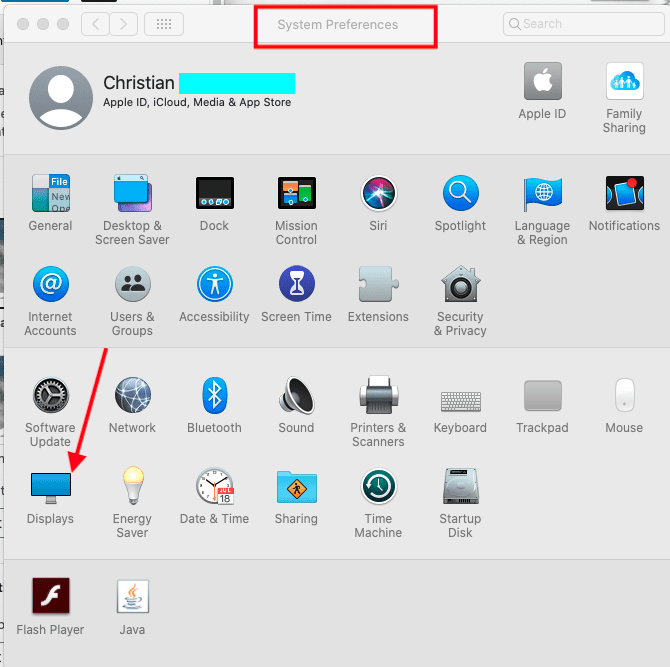The width and height of the screenshot is (670, 667).
Task: Open the Accessibility preferences
Action: [x=214, y=286]
